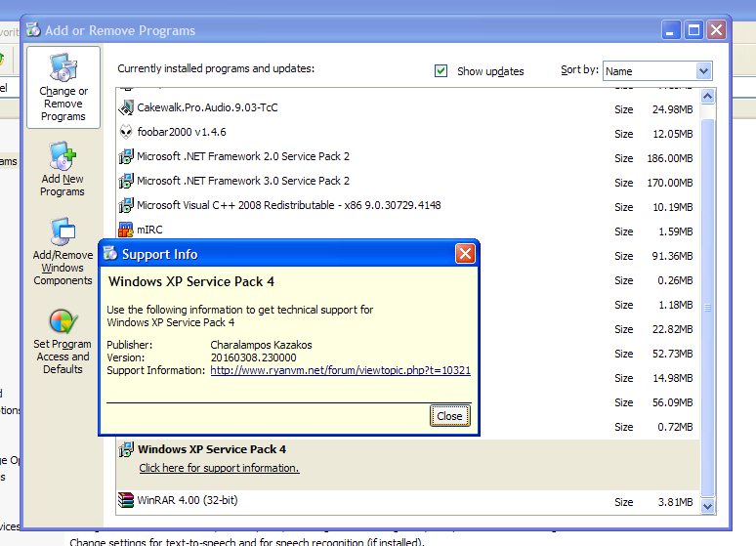Click the 3.81MB WinRAR size value

(x=675, y=502)
